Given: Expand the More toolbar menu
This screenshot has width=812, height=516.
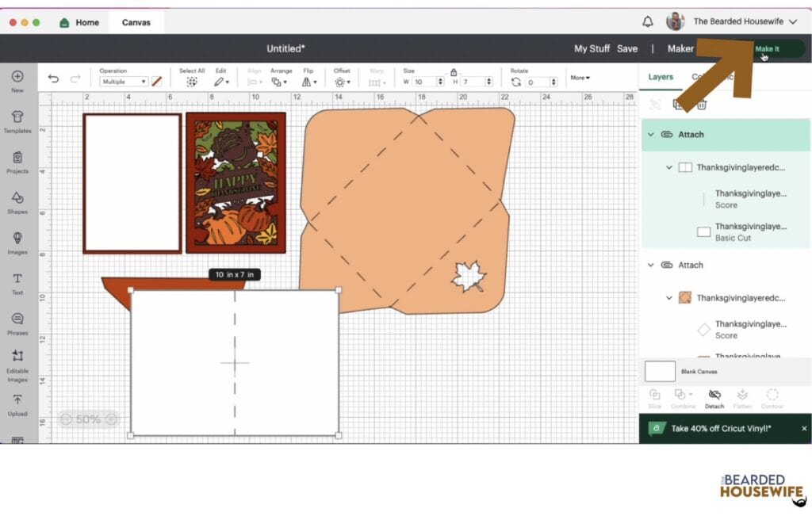Looking at the screenshot, I should (580, 78).
